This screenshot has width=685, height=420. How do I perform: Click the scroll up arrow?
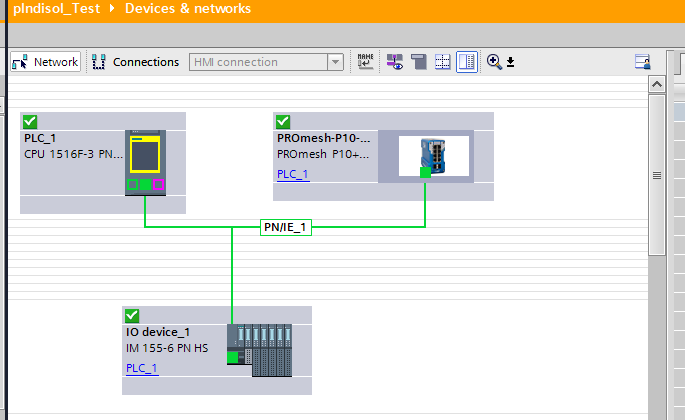click(x=657, y=84)
